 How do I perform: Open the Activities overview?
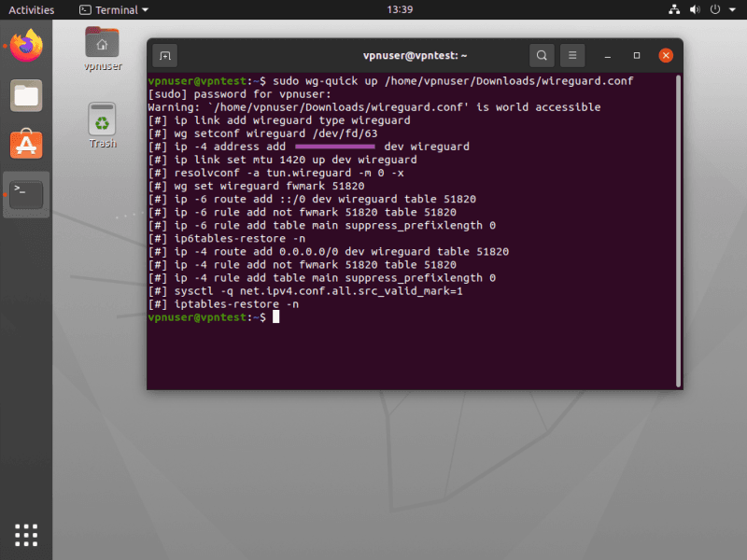tap(31, 10)
